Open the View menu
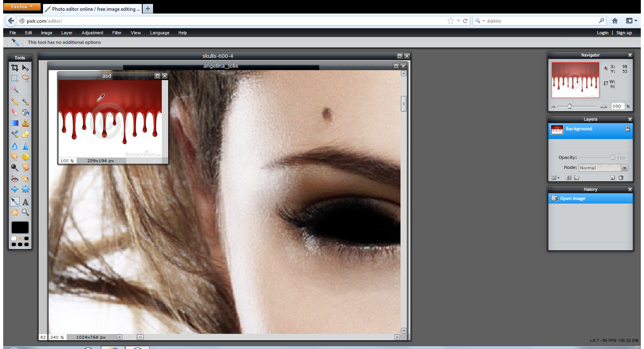644x349 pixels. (135, 33)
